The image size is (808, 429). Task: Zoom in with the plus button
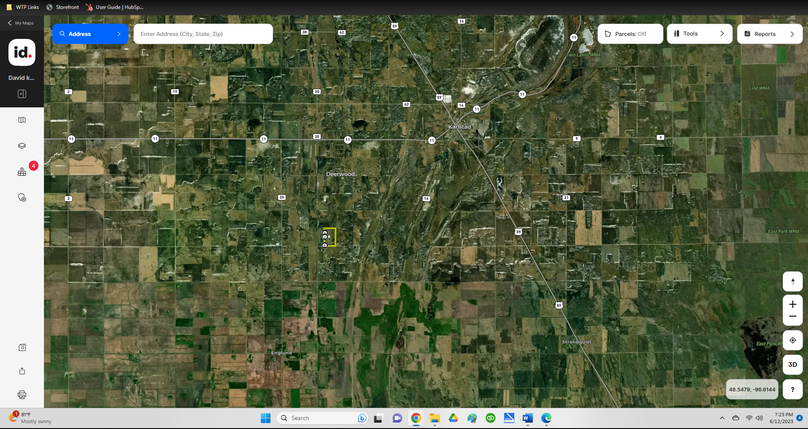coord(792,304)
